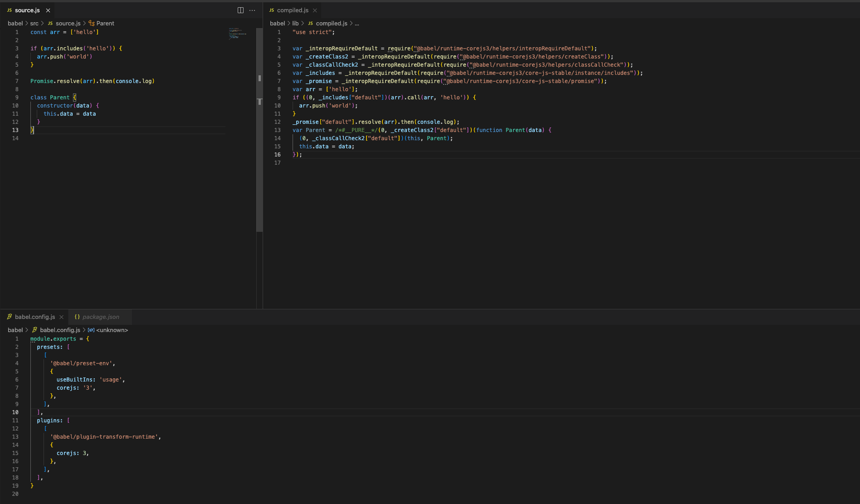This screenshot has height=504, width=860.
Task: Click the JS icon on compiled.js tab
Action: (x=272, y=10)
